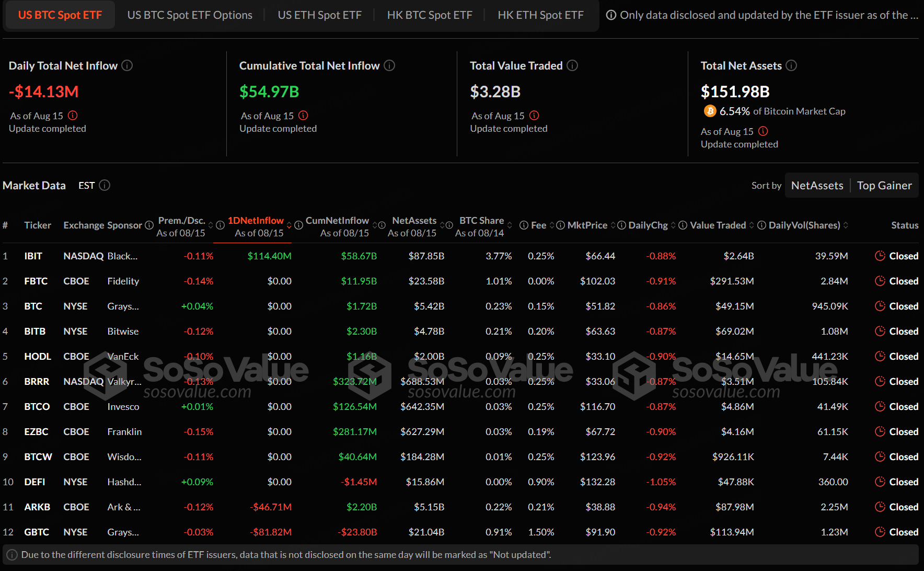Open the HK BTC Spot ETF tab
The height and width of the screenshot is (571, 924).
[430, 15]
